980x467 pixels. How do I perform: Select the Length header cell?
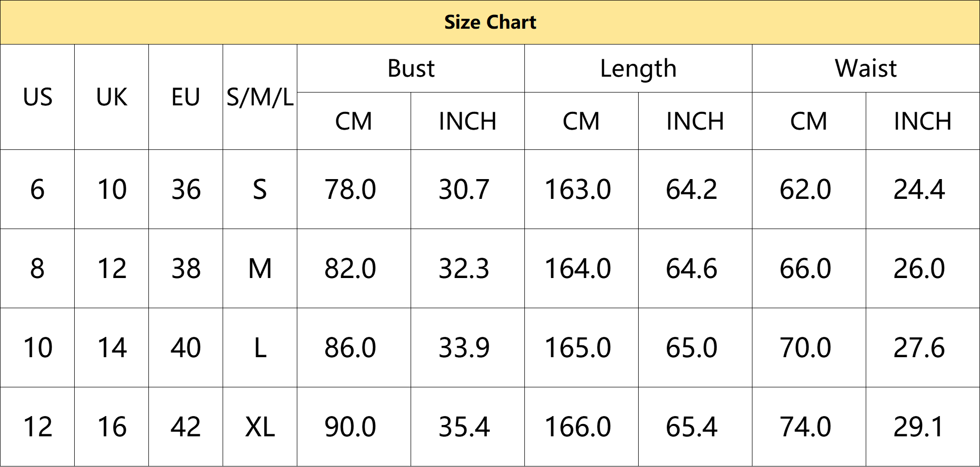[x=639, y=68]
